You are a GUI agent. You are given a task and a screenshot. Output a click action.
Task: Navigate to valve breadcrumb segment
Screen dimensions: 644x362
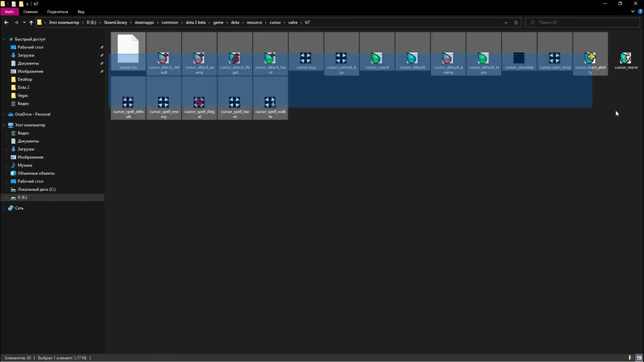pos(293,22)
